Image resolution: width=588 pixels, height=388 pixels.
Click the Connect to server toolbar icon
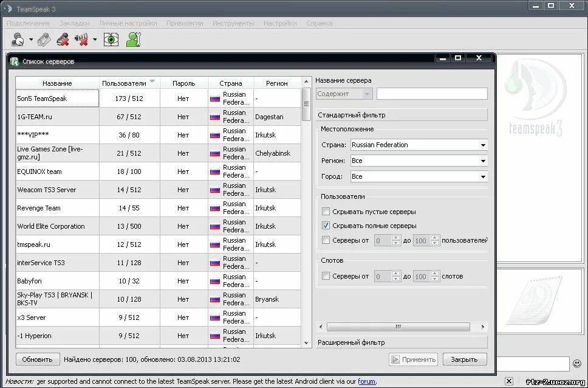pos(18,40)
